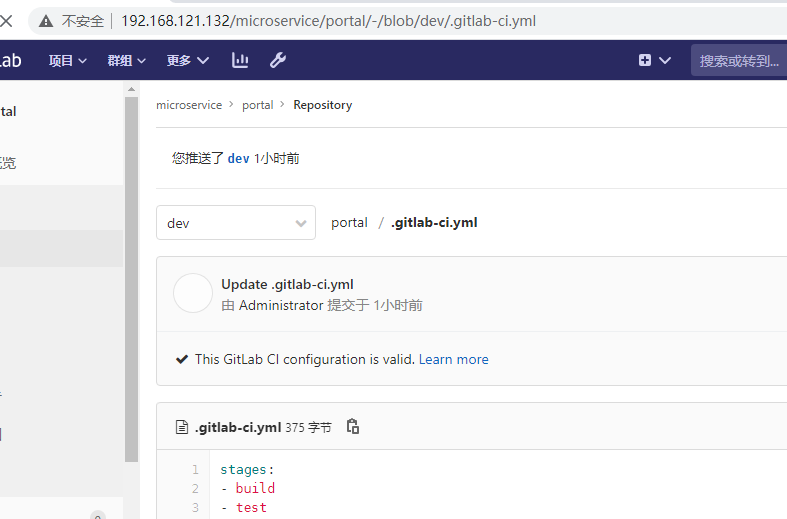
Task: Click the Administrator avatar circle
Action: point(193,293)
